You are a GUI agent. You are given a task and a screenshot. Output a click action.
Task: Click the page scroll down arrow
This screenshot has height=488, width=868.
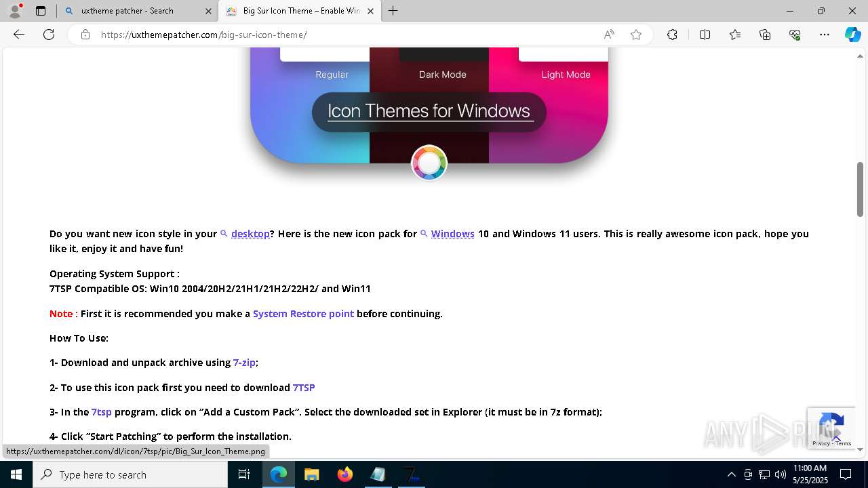pos(860,449)
